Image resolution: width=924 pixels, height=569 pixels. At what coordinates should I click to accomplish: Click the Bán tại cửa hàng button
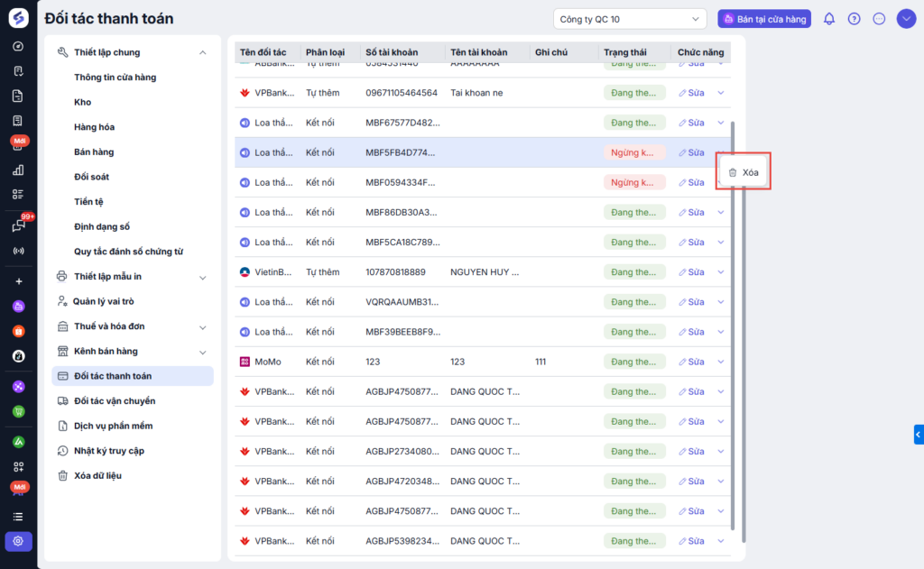[763, 19]
